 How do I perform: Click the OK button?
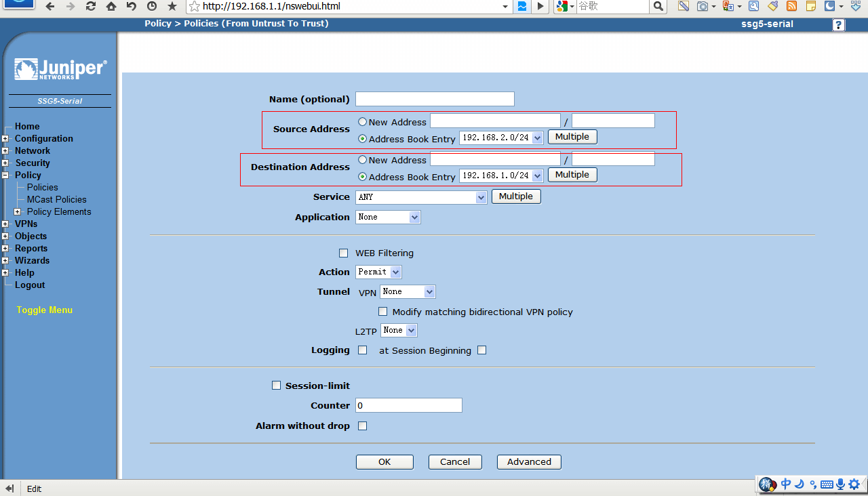click(x=384, y=462)
